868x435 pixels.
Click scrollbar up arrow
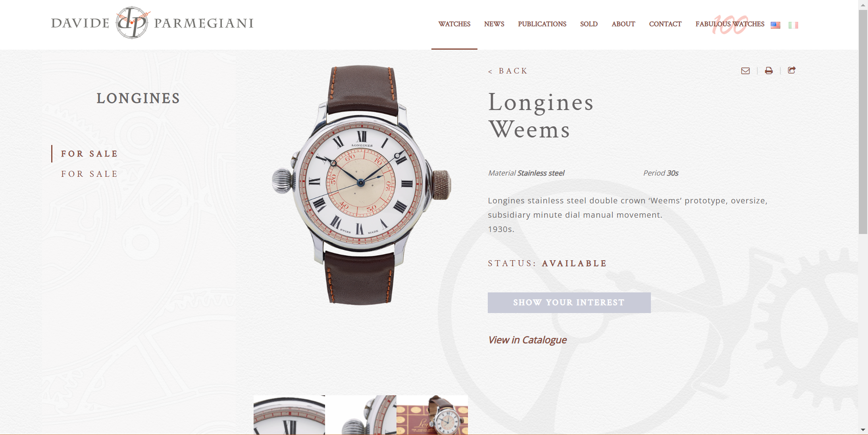(x=863, y=5)
